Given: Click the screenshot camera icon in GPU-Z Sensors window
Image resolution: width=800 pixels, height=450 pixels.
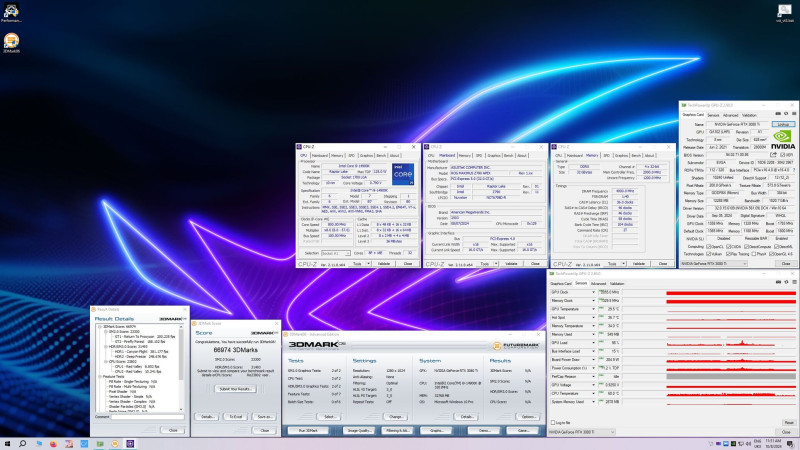Looking at the screenshot, I should 778,282.
